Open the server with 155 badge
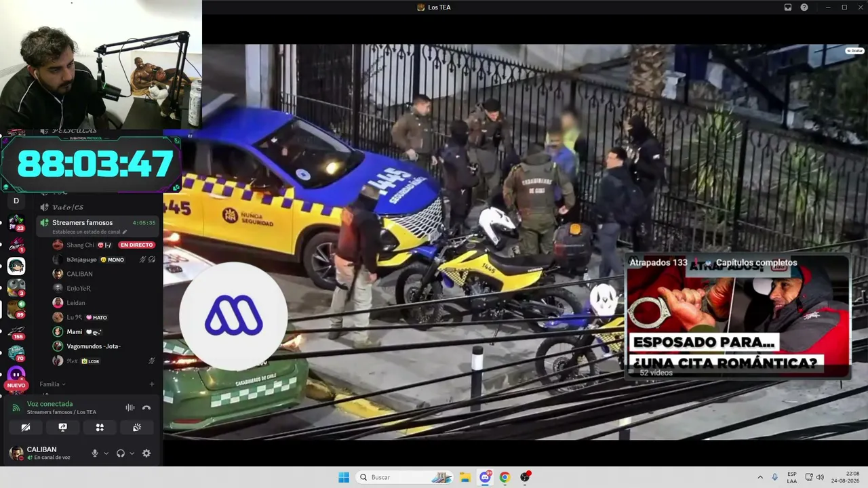 click(16, 331)
